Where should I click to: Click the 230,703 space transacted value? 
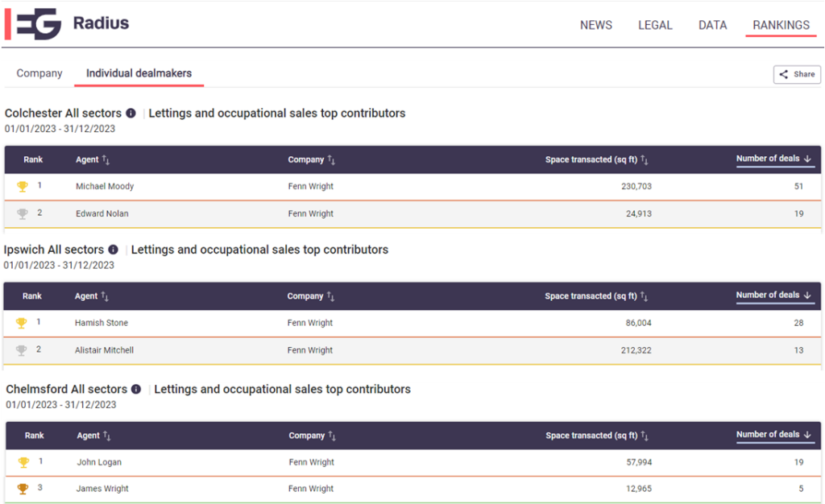coord(636,187)
